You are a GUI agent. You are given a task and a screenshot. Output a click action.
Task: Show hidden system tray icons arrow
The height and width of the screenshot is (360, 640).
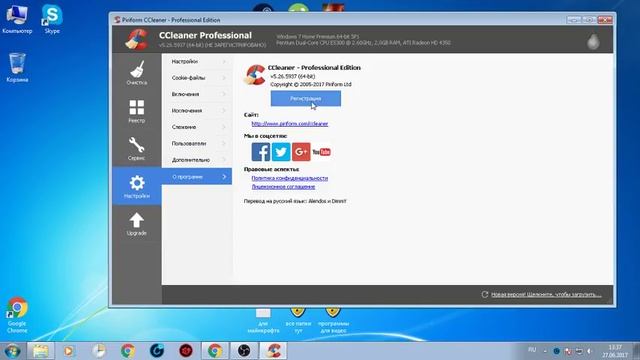click(x=545, y=351)
